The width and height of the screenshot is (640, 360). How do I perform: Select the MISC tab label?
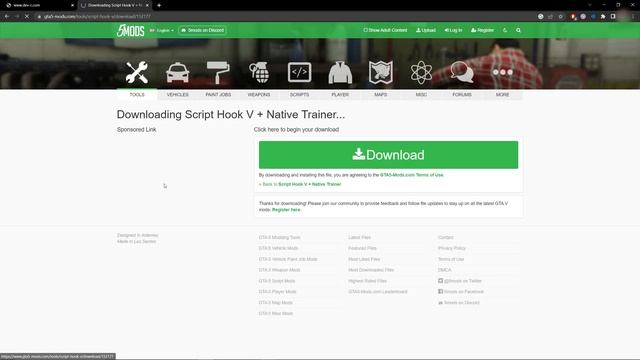pos(421,95)
